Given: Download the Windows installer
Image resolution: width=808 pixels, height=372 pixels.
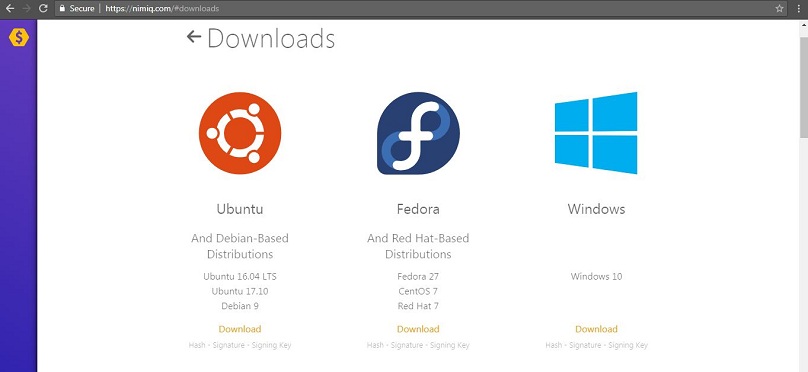Looking at the screenshot, I should [596, 329].
